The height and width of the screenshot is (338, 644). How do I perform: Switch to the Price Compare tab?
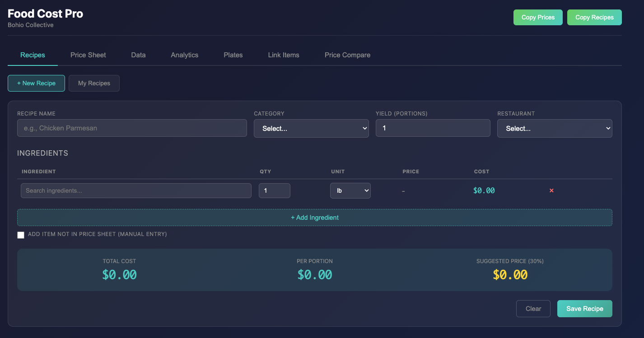pos(347,55)
